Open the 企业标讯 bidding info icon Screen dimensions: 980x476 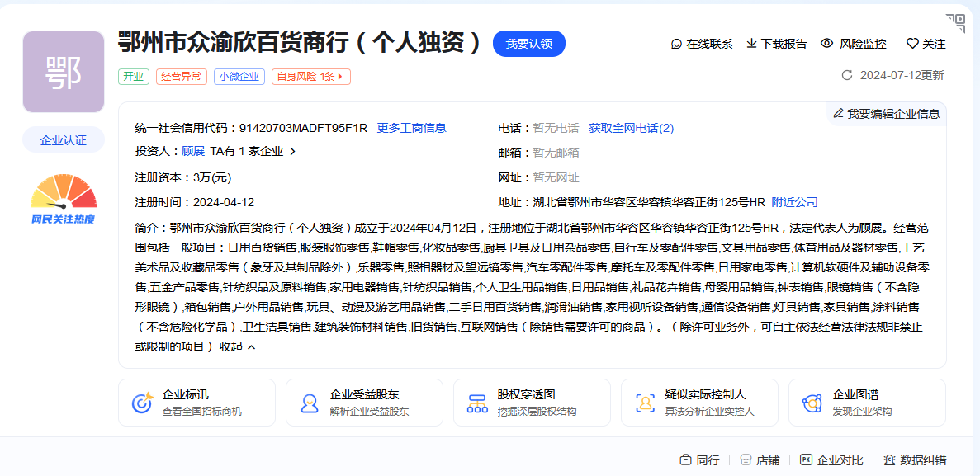[x=141, y=402]
